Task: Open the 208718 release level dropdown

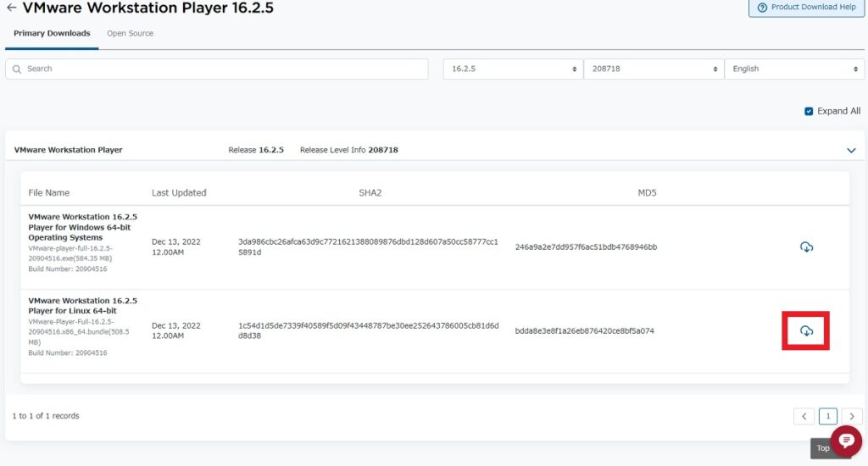Action: click(654, 69)
